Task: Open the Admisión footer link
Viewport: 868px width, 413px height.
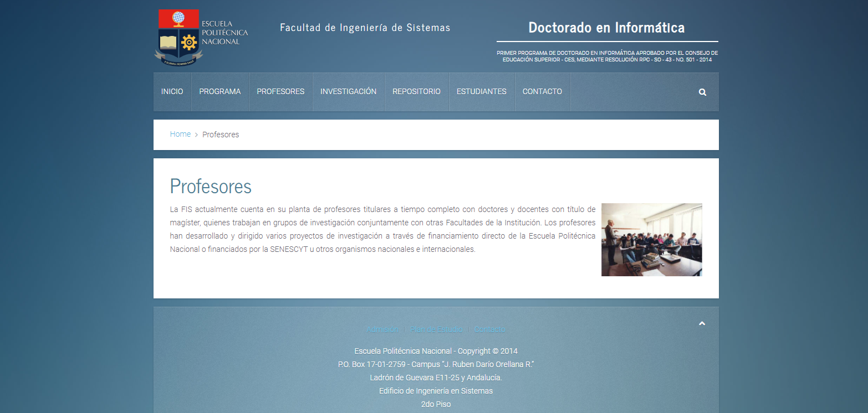Action: (382, 329)
